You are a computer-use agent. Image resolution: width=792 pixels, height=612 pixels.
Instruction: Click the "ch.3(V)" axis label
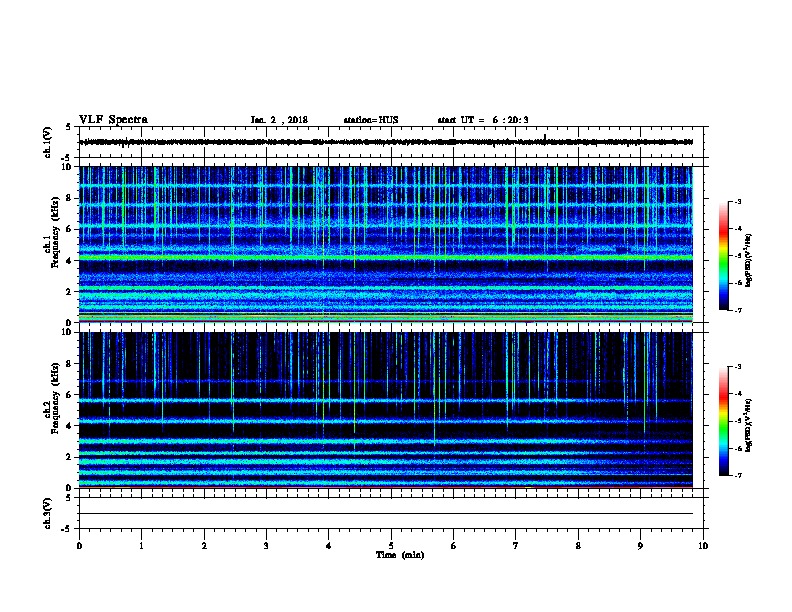click(47, 513)
